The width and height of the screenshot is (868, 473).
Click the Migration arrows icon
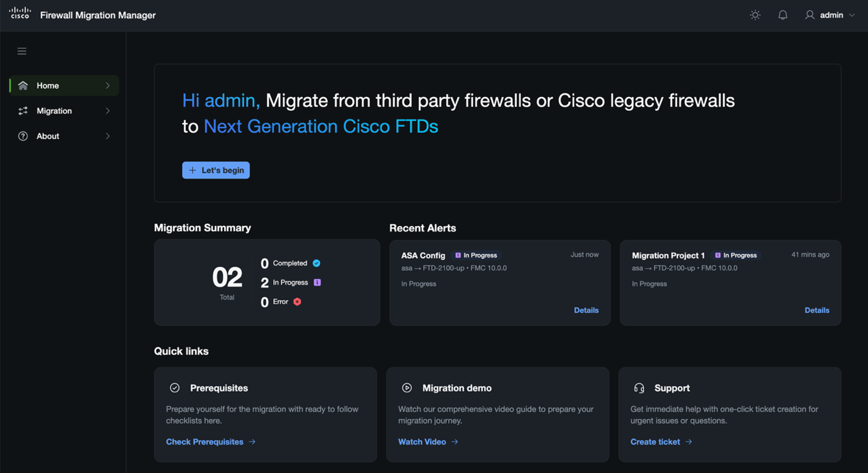tap(23, 111)
